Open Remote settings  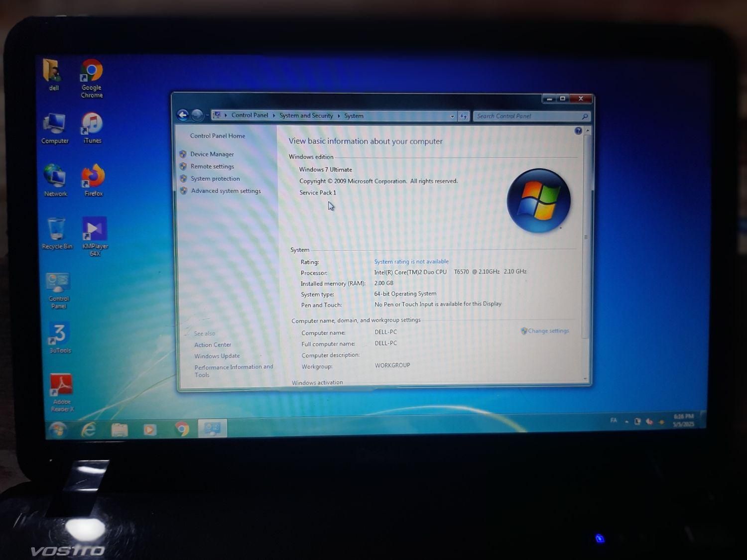tap(212, 166)
